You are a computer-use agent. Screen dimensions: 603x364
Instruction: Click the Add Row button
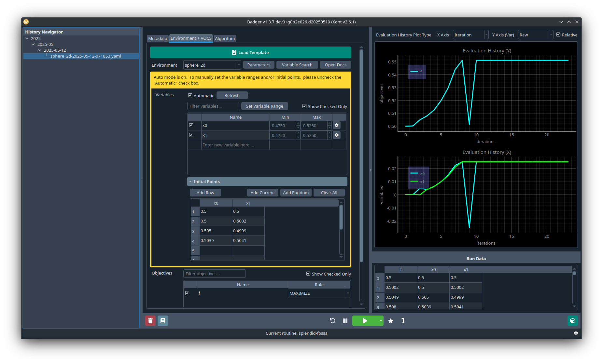point(205,193)
